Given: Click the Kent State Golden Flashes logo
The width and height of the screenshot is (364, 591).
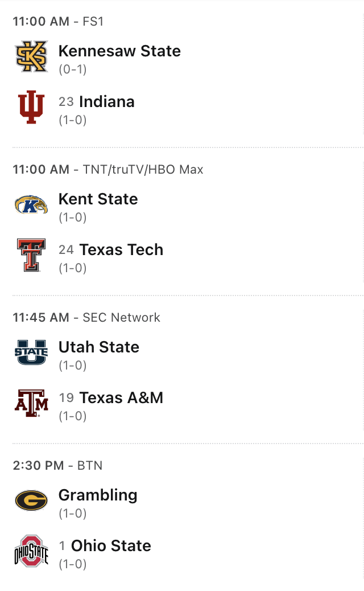Looking at the screenshot, I should pos(31,204).
